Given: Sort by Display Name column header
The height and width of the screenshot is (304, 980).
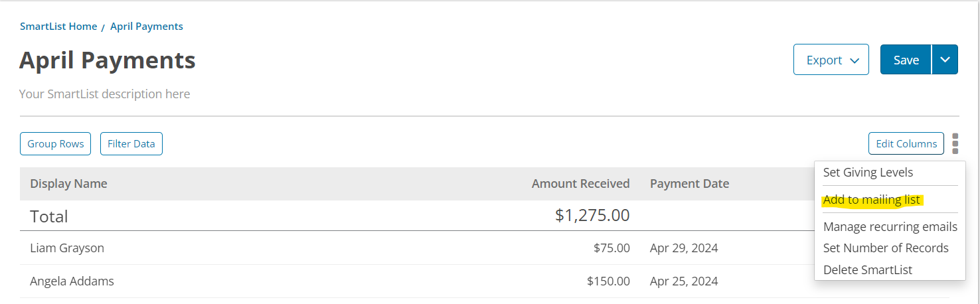Looking at the screenshot, I should pyautogui.click(x=68, y=184).
